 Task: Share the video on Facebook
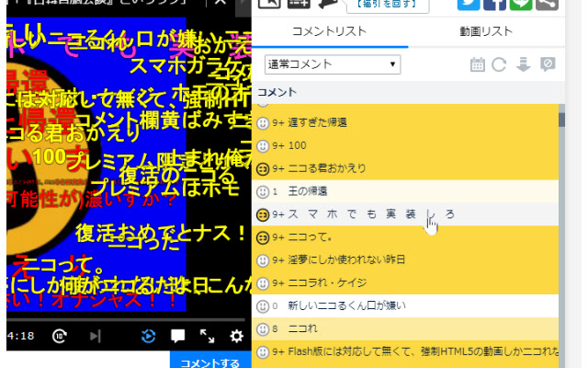(x=494, y=4)
